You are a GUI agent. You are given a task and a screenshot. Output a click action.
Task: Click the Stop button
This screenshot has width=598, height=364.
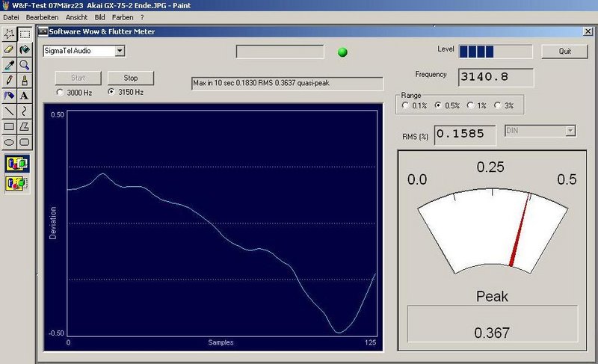pos(130,78)
